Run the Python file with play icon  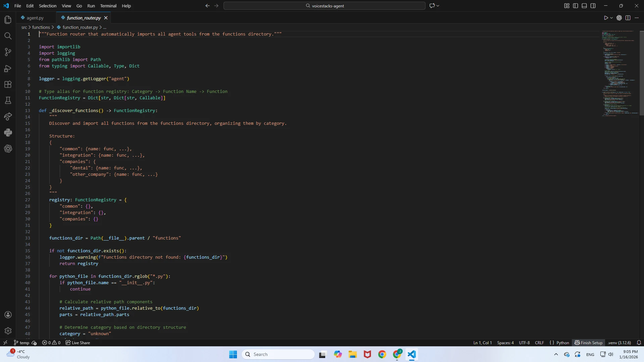click(x=606, y=18)
